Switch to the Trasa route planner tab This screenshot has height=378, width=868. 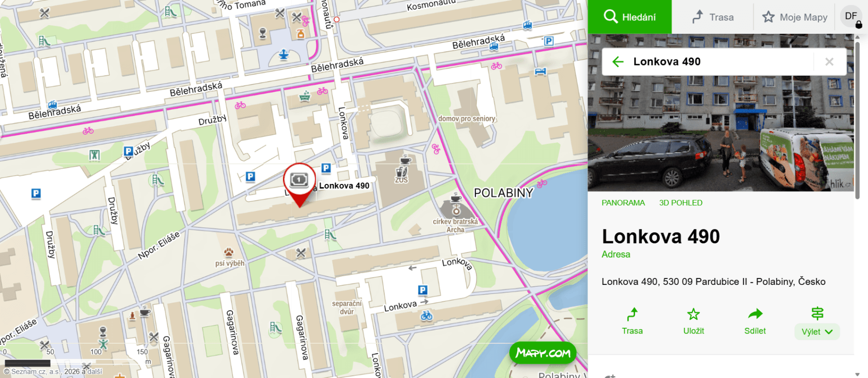pyautogui.click(x=713, y=17)
